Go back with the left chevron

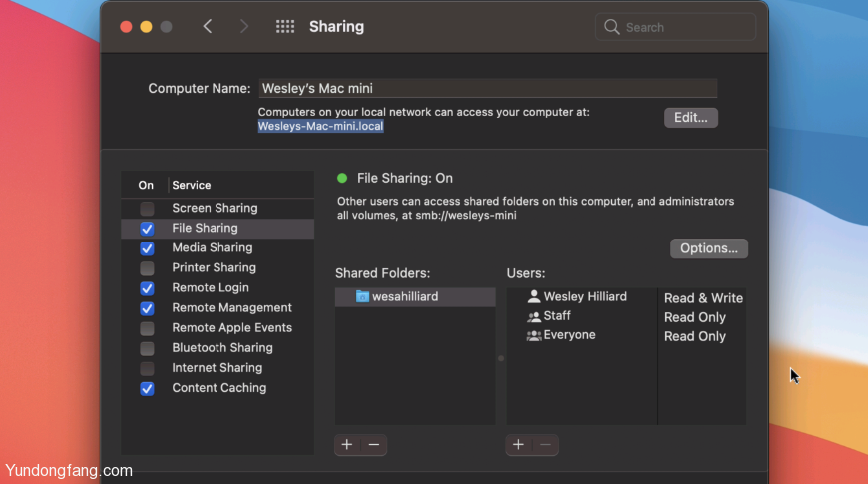pos(208,27)
